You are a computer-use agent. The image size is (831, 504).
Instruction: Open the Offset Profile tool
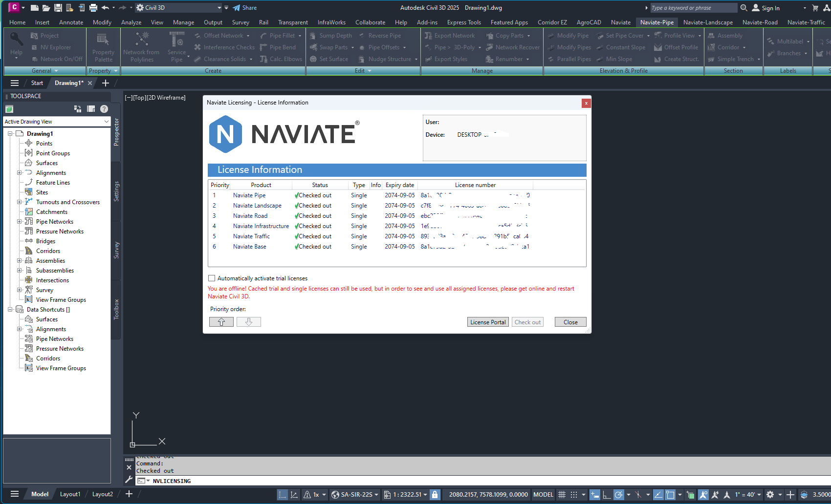click(x=676, y=47)
